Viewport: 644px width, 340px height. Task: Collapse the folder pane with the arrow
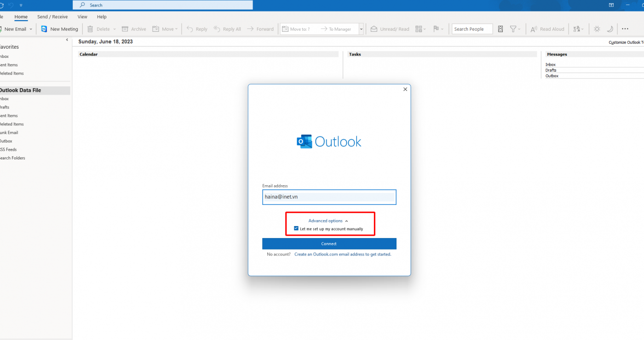pos(67,40)
